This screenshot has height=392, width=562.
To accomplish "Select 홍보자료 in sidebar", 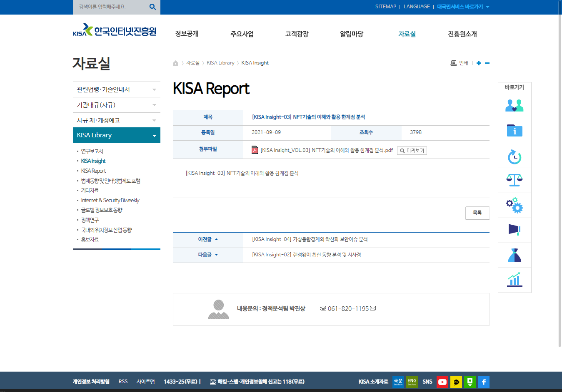I will point(90,239).
